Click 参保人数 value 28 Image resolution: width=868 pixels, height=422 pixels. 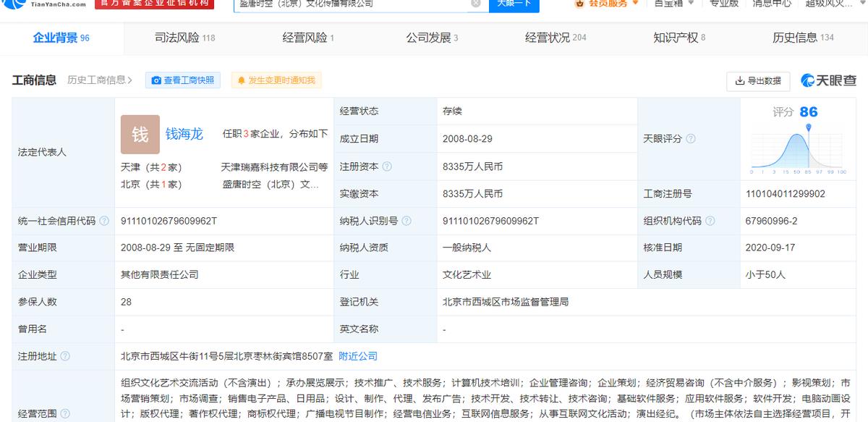[x=127, y=302]
